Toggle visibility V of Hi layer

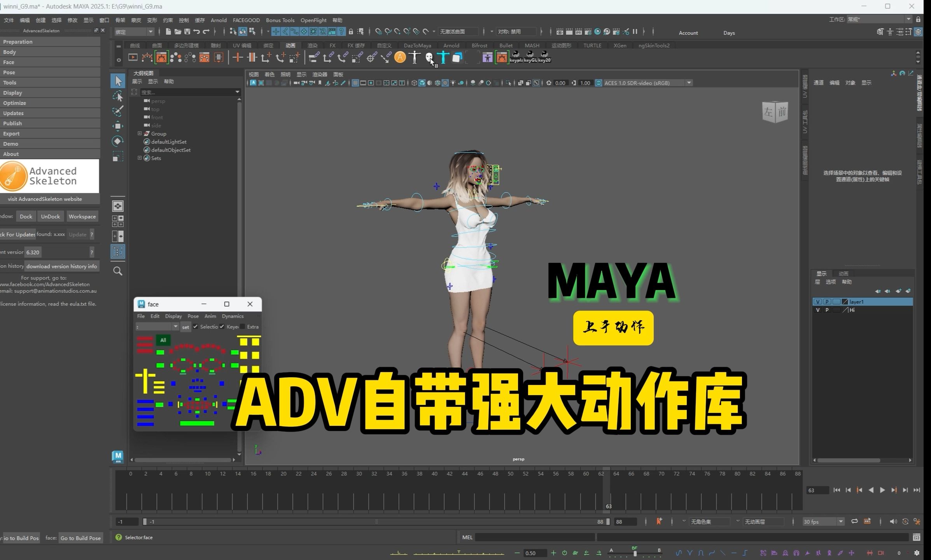tap(817, 310)
